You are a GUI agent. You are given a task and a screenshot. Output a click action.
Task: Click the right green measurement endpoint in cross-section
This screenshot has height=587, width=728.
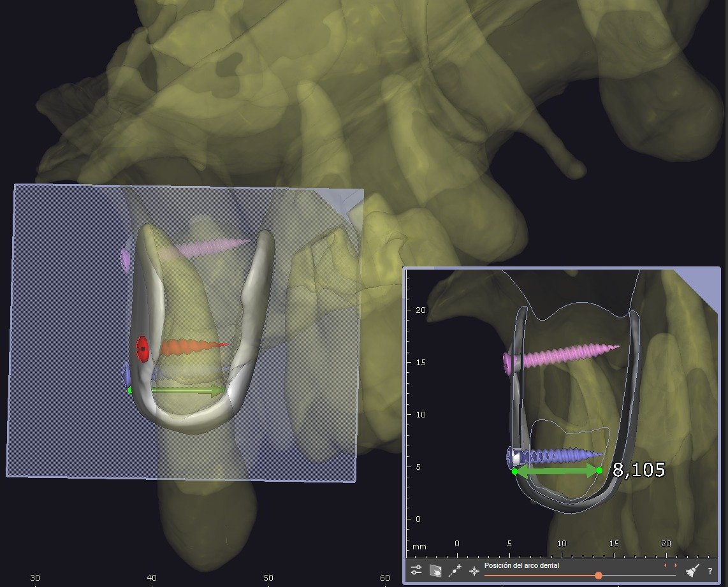[x=599, y=470]
